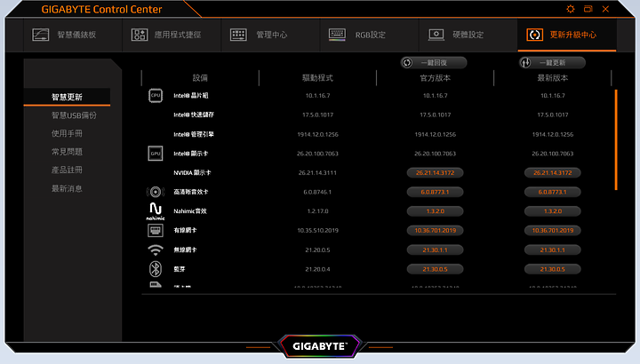
Task: Click the hardware settings laptop icon
Action: click(436, 35)
